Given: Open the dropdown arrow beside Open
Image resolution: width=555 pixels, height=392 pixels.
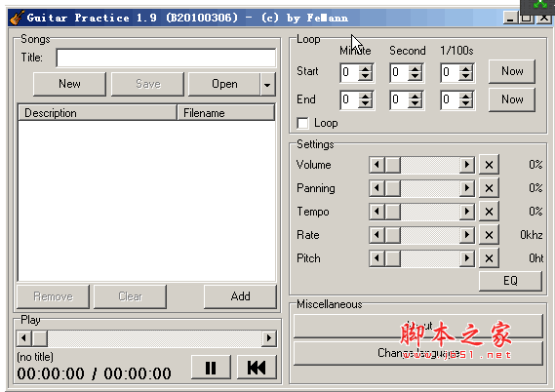Looking at the screenshot, I should (x=267, y=84).
